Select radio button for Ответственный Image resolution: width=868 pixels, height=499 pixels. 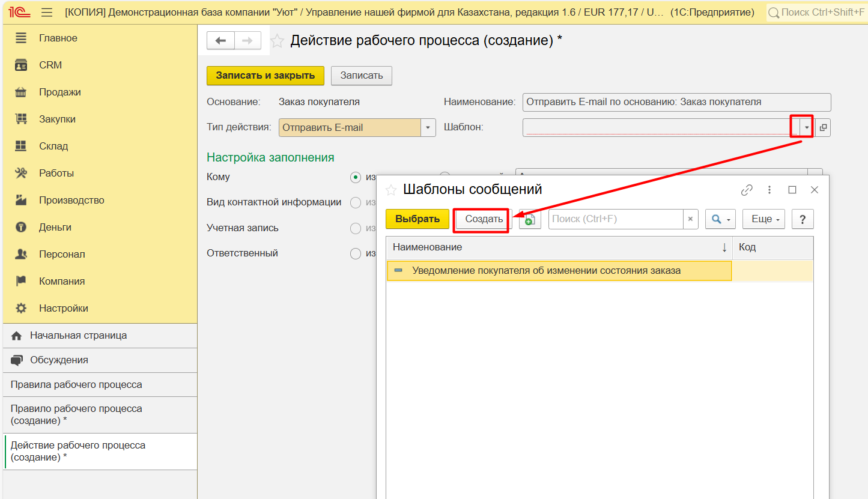(356, 253)
